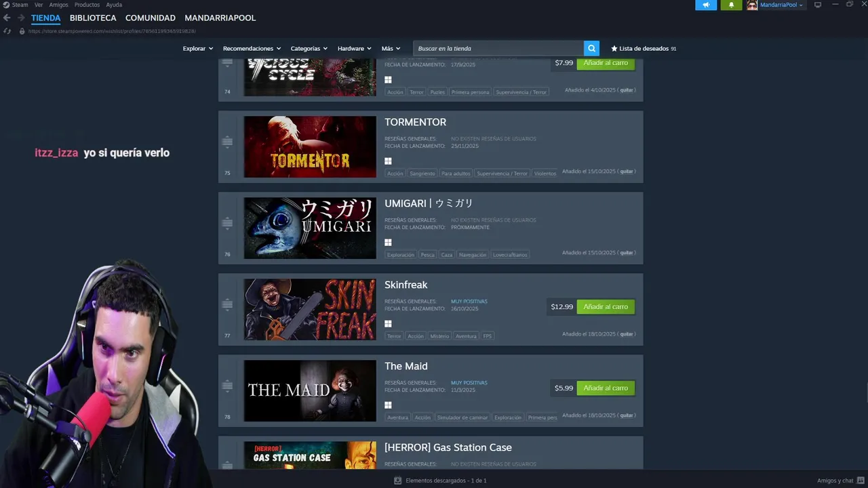Screen dimensions: 868x488
Task: Open the announcements megaphone icon
Action: (706, 5)
